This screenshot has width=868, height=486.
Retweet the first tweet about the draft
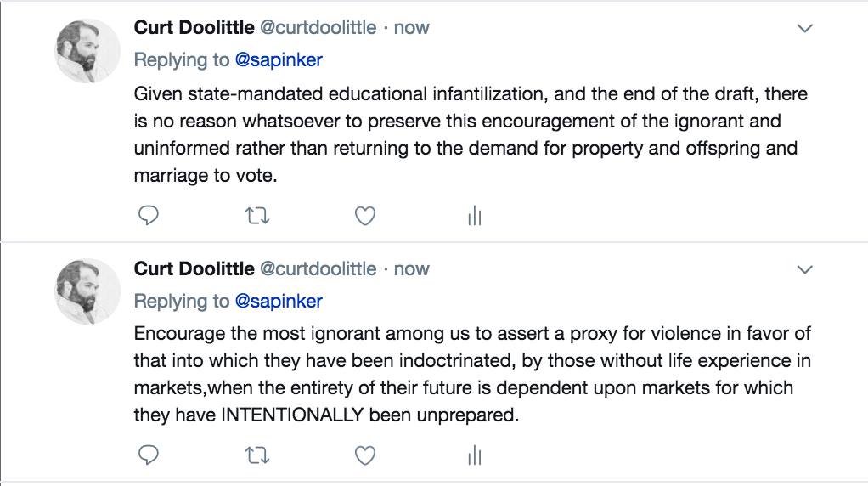coord(256,216)
